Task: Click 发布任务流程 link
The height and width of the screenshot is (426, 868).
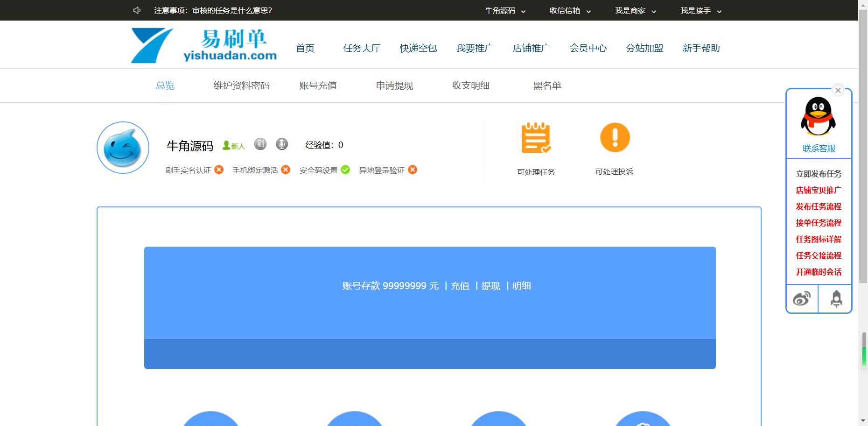Action: (x=819, y=206)
